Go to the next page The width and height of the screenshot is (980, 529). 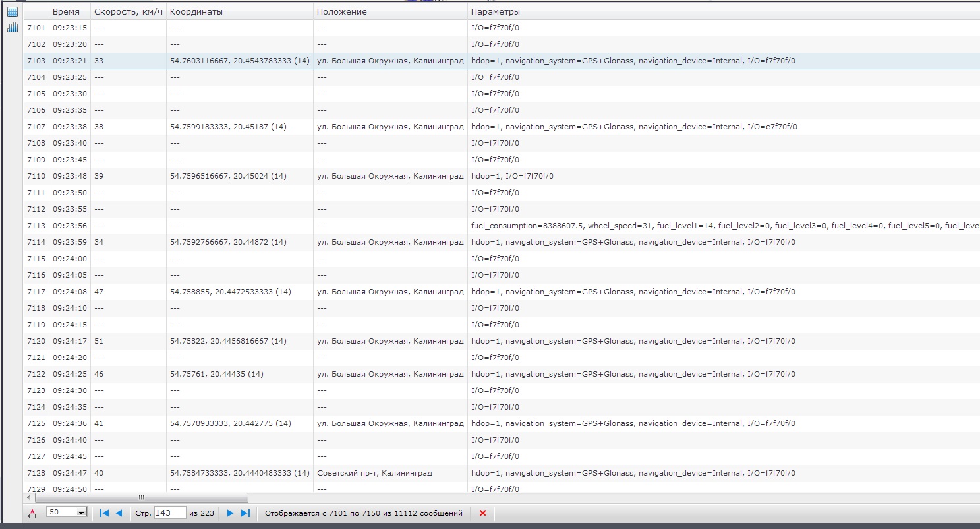pyautogui.click(x=230, y=513)
